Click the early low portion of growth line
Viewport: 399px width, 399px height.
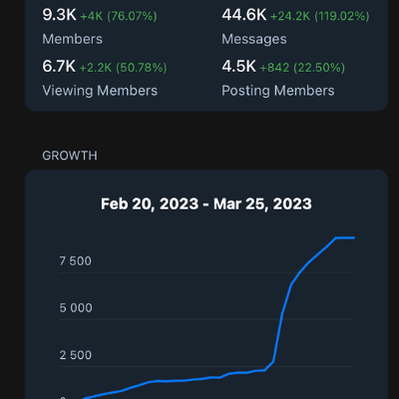[115, 391]
